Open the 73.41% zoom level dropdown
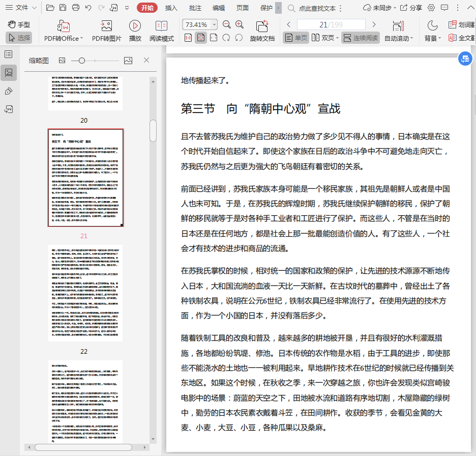 214,24
